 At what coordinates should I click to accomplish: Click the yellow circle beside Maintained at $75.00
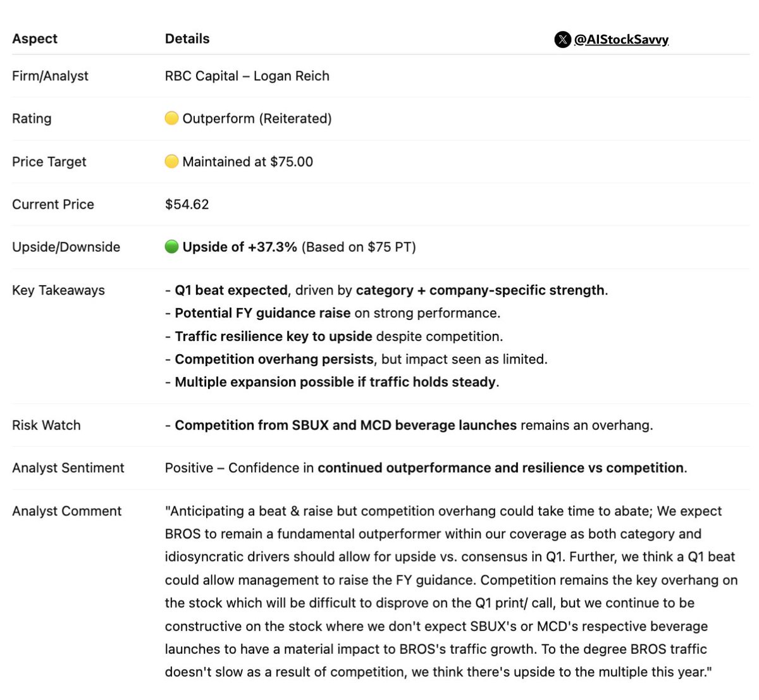click(x=171, y=161)
